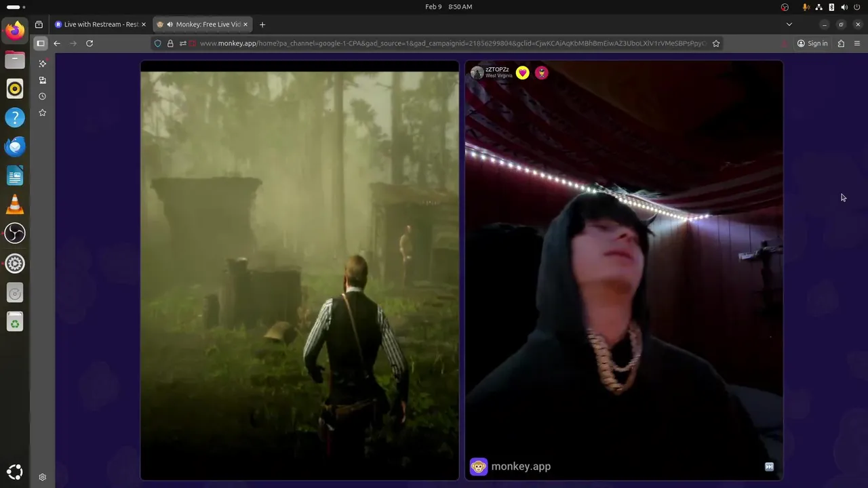Open a new browser tab
868x488 pixels.
pyautogui.click(x=262, y=24)
